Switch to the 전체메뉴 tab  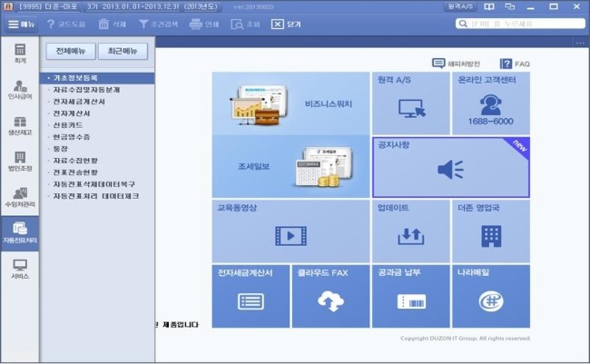[x=71, y=51]
